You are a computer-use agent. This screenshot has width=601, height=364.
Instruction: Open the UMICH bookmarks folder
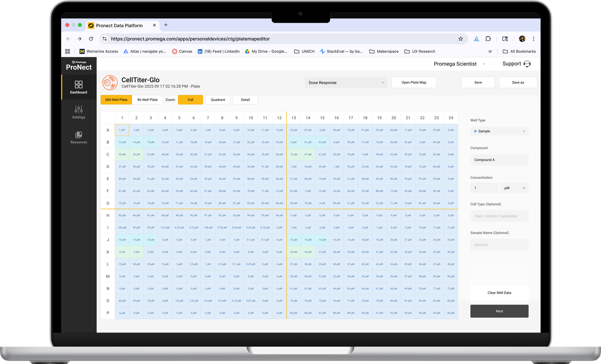pyautogui.click(x=304, y=51)
